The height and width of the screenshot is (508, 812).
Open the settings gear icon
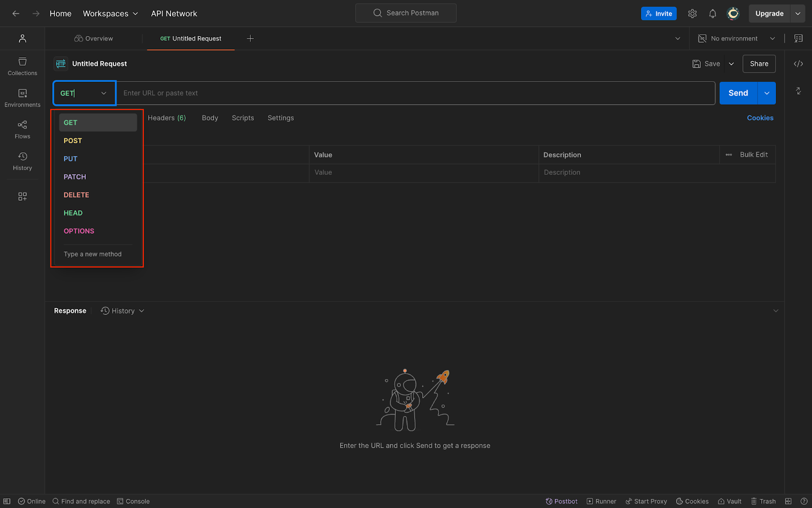pyautogui.click(x=692, y=14)
